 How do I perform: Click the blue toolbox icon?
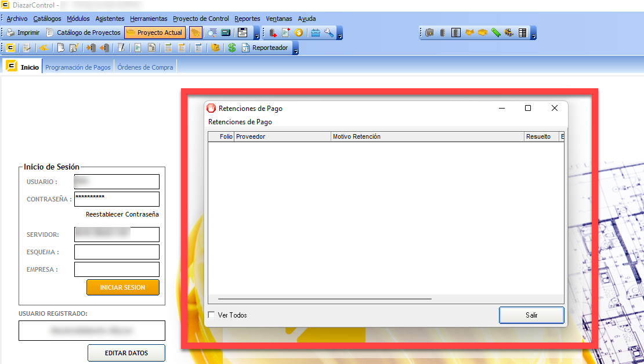[316, 33]
